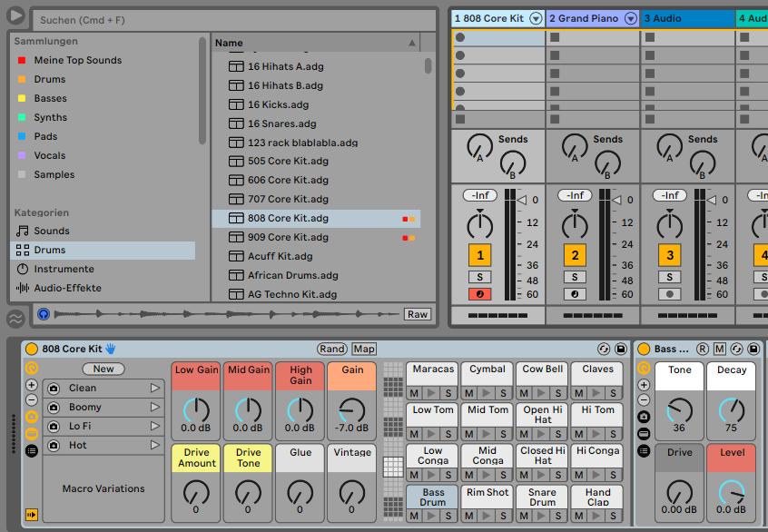This screenshot has height=532, width=768.
Task: Click the chain list icon on Bass Drum device
Action: pos(642,449)
